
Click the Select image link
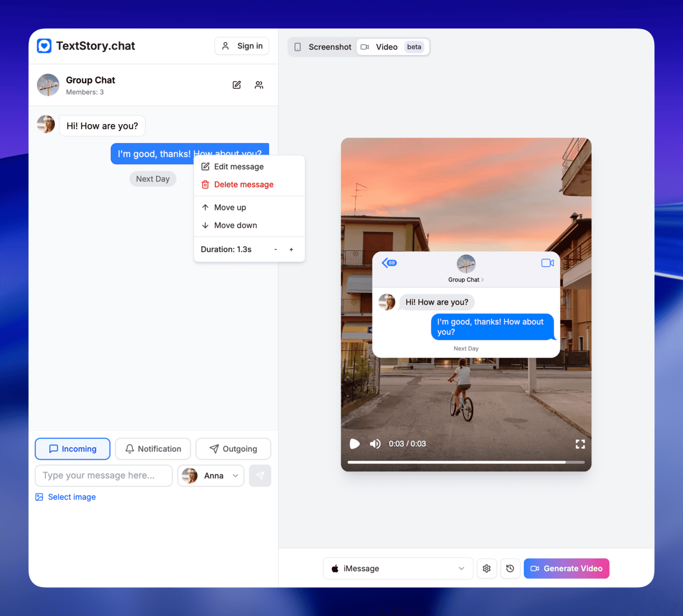[72, 497]
